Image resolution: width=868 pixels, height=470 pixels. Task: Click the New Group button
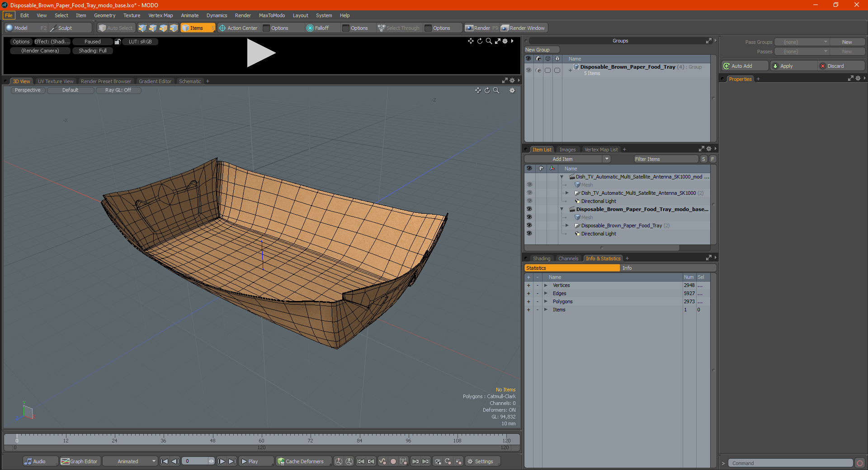pyautogui.click(x=542, y=50)
